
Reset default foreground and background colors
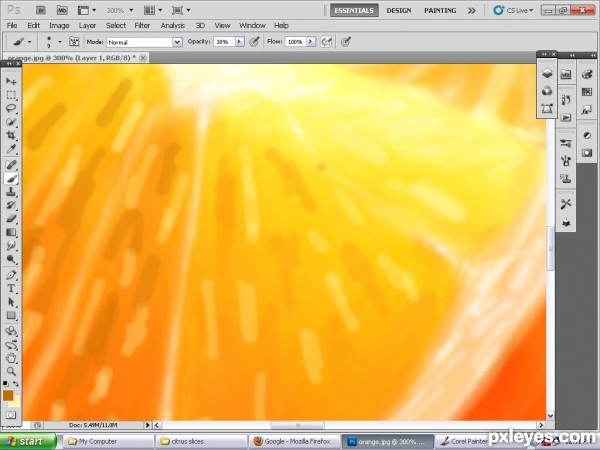tap(6, 383)
